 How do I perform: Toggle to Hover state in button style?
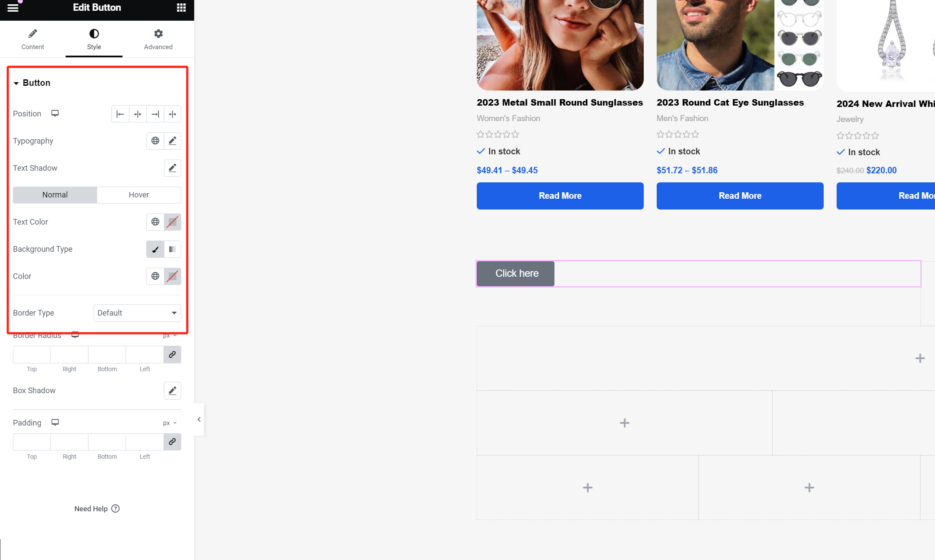coord(139,195)
